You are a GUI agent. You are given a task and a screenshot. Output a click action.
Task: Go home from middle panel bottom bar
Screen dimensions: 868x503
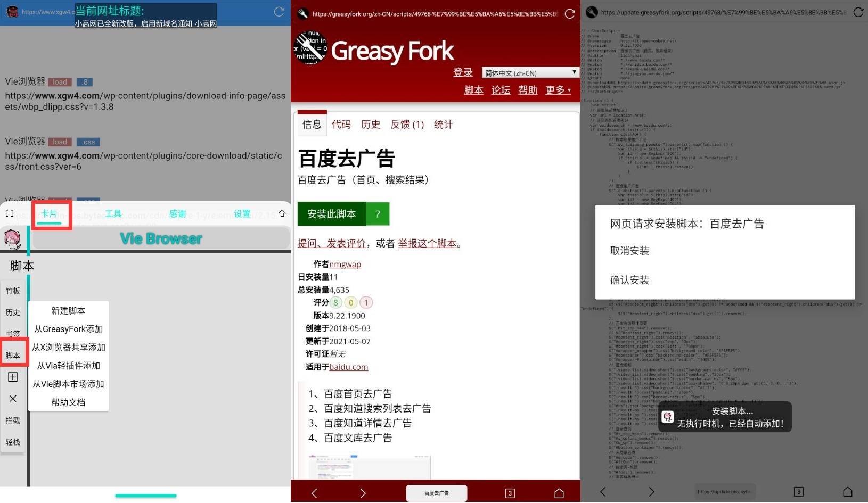559,493
